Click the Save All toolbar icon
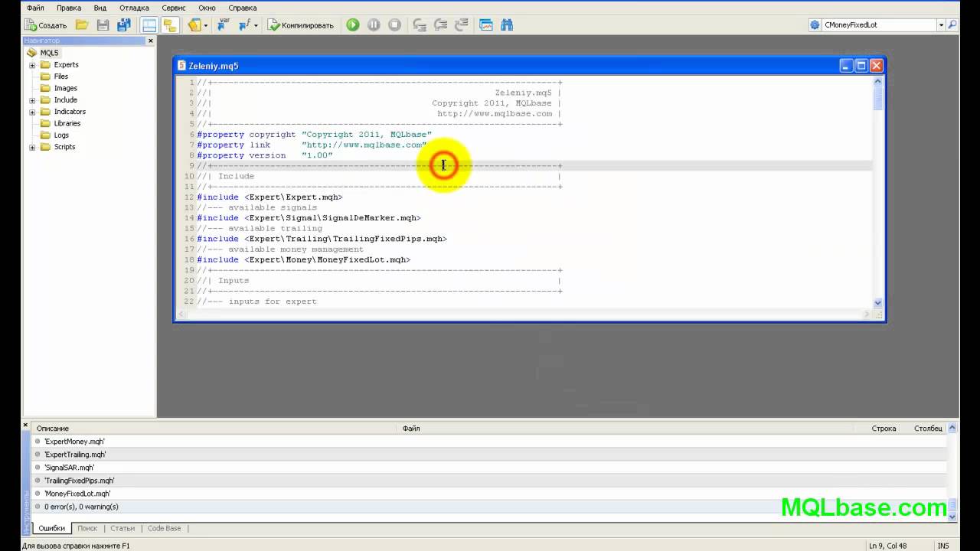980x551 pixels. pyautogui.click(x=123, y=25)
